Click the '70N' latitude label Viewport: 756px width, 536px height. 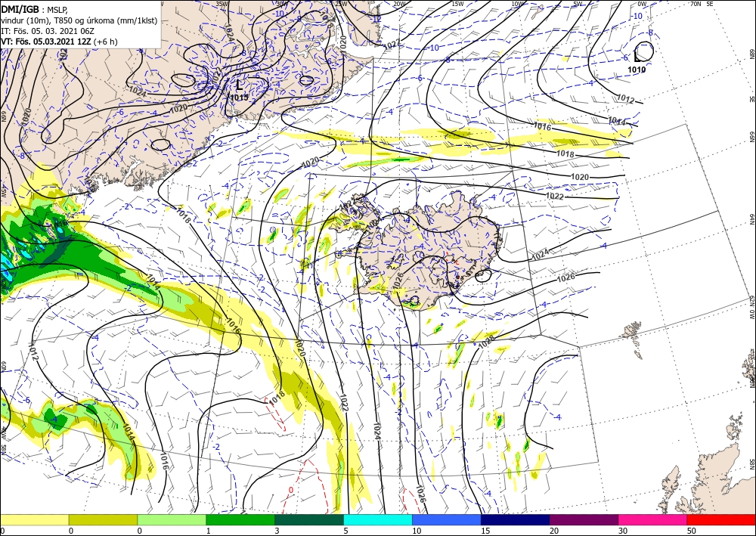click(x=696, y=4)
